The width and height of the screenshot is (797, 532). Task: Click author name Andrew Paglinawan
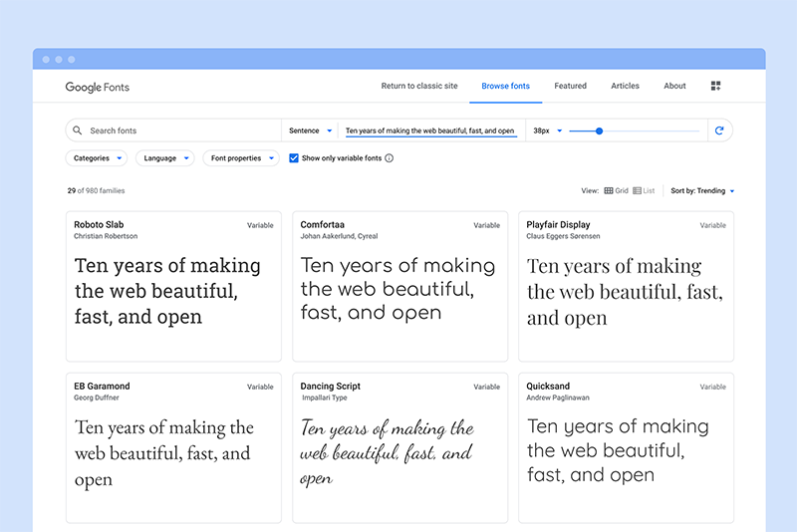tap(558, 398)
